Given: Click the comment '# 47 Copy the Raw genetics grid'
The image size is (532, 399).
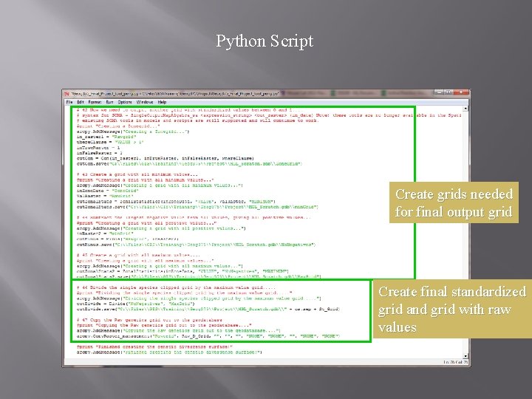Looking at the screenshot, I should point(149,320).
